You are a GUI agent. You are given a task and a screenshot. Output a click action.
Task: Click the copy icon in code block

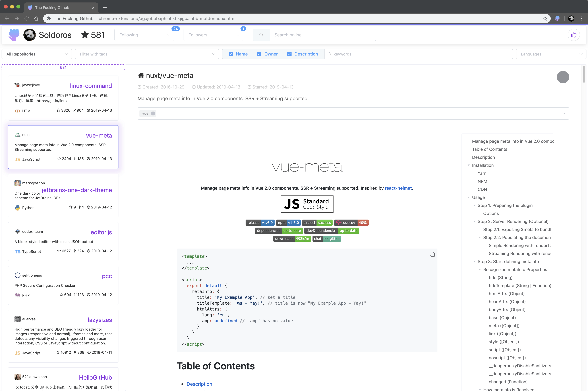[x=432, y=254]
